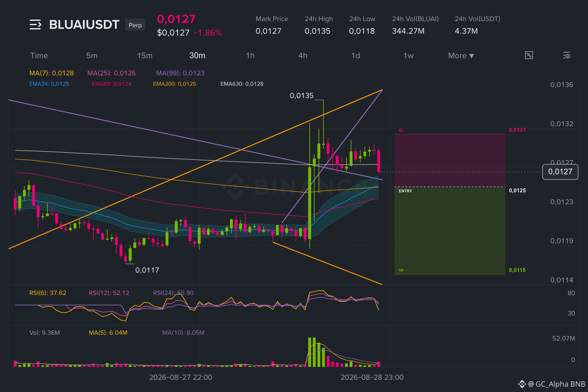Click the EMA34: 0,0125 indicator label
The image size is (588, 392).
coord(49,84)
